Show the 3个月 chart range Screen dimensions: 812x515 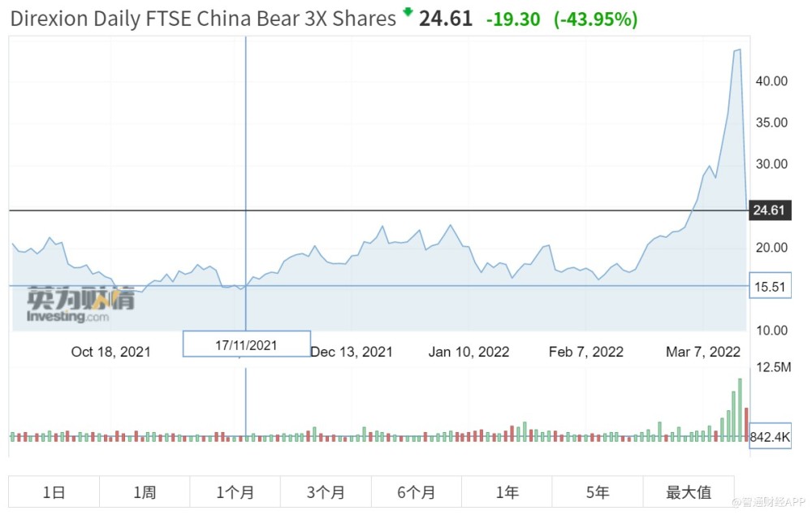326,492
